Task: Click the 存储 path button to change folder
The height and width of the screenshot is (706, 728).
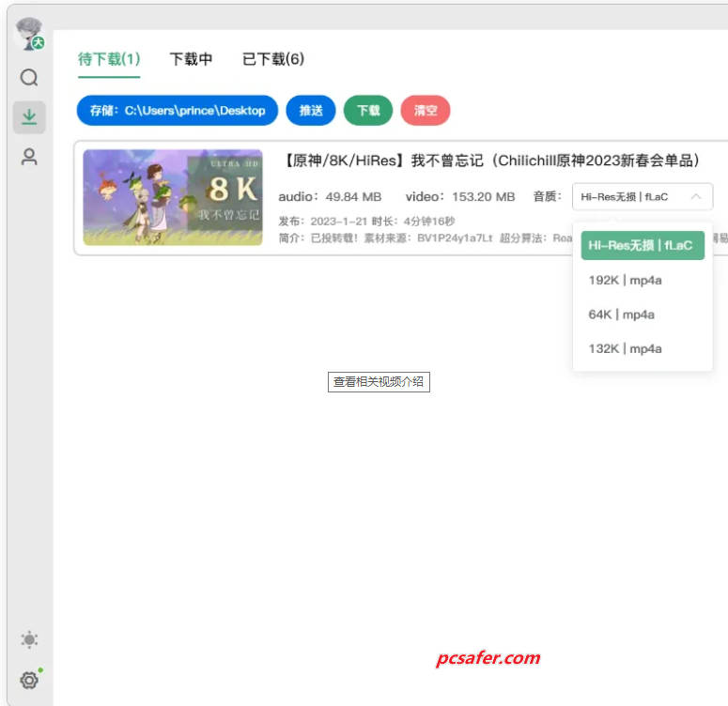Action: pyautogui.click(x=178, y=111)
